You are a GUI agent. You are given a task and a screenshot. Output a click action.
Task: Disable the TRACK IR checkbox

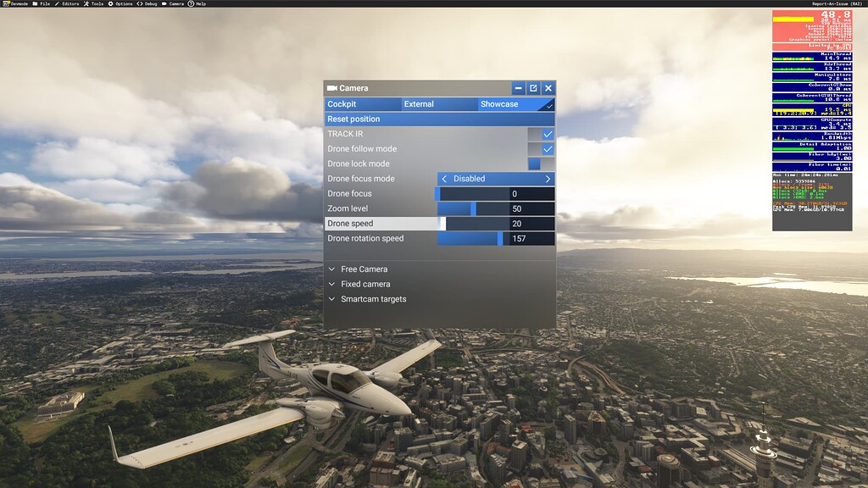click(x=548, y=133)
